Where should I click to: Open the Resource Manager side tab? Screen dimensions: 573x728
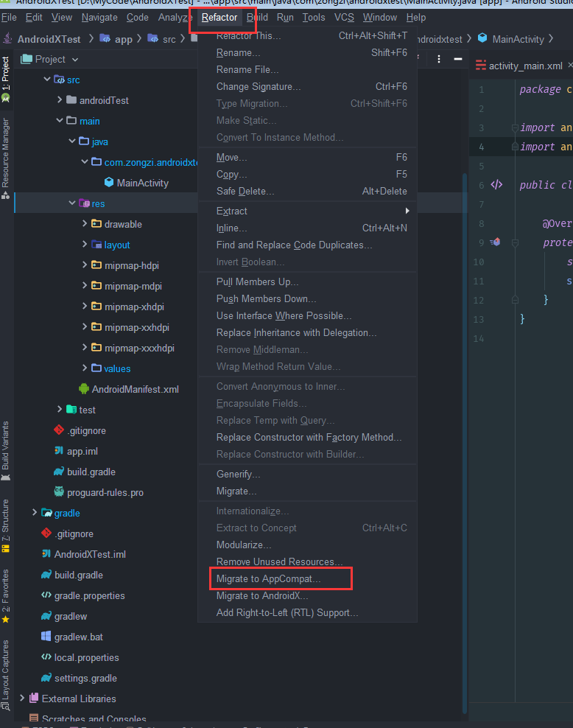point(6,158)
